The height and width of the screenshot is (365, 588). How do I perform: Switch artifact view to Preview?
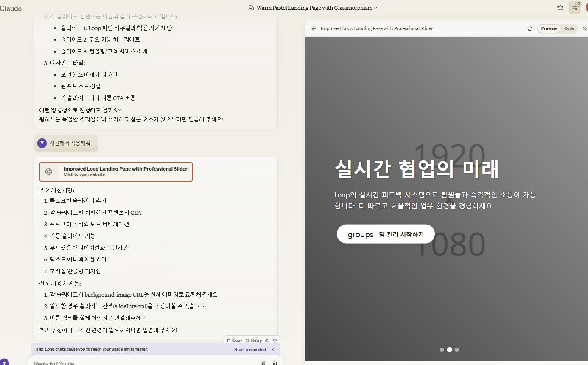tap(549, 28)
